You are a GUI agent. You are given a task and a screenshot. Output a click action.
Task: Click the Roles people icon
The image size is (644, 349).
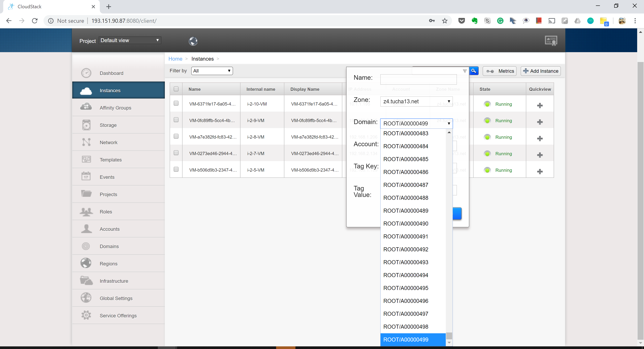tap(86, 212)
